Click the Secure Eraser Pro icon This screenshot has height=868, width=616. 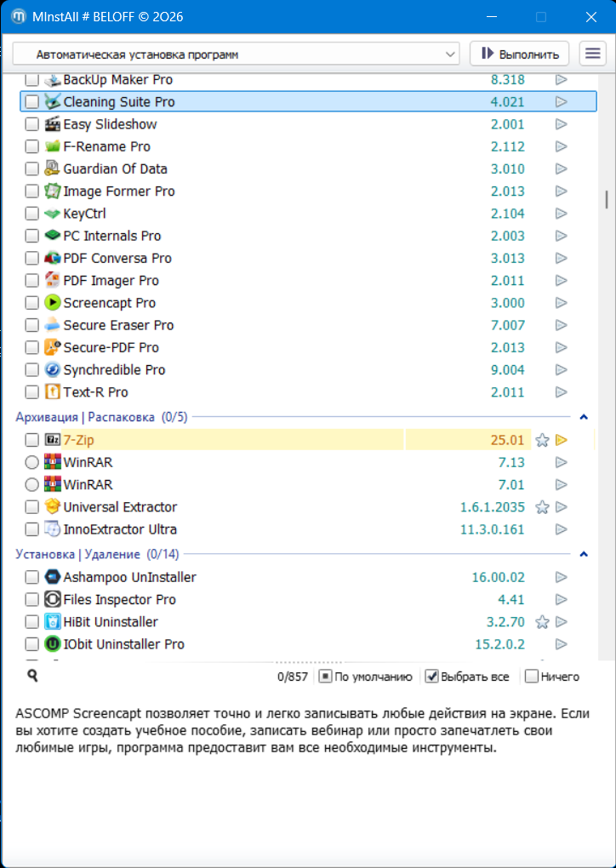point(52,325)
